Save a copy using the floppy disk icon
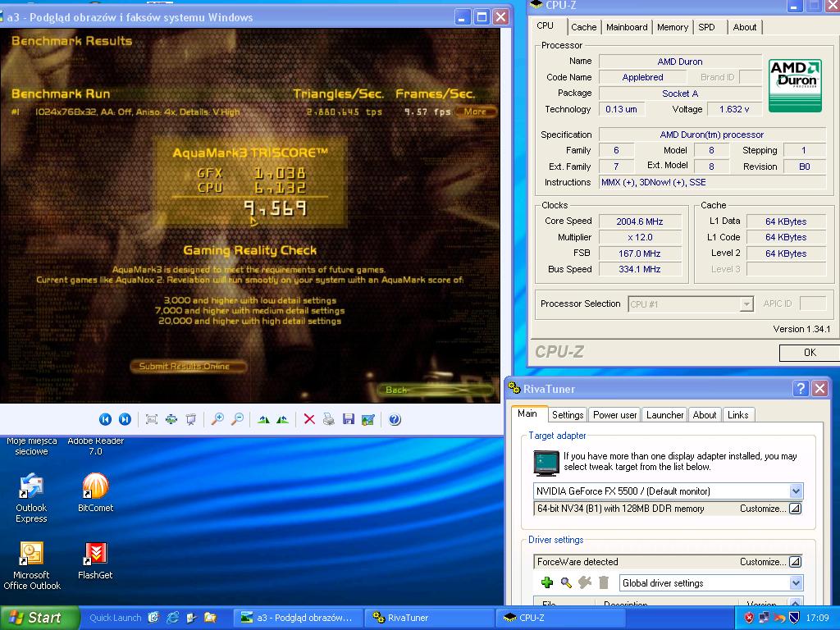The width and height of the screenshot is (840, 630). (x=349, y=419)
